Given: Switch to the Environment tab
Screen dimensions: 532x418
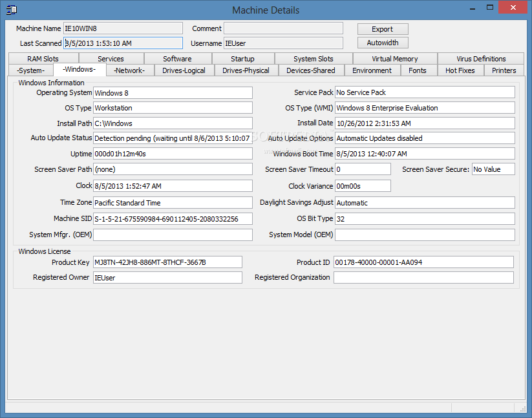Looking at the screenshot, I should coord(372,70).
